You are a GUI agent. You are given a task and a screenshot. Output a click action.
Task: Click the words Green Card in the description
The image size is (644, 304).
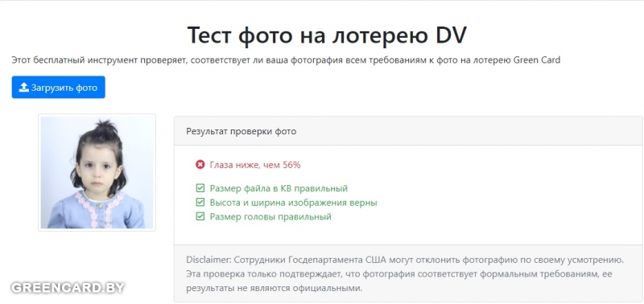point(537,60)
